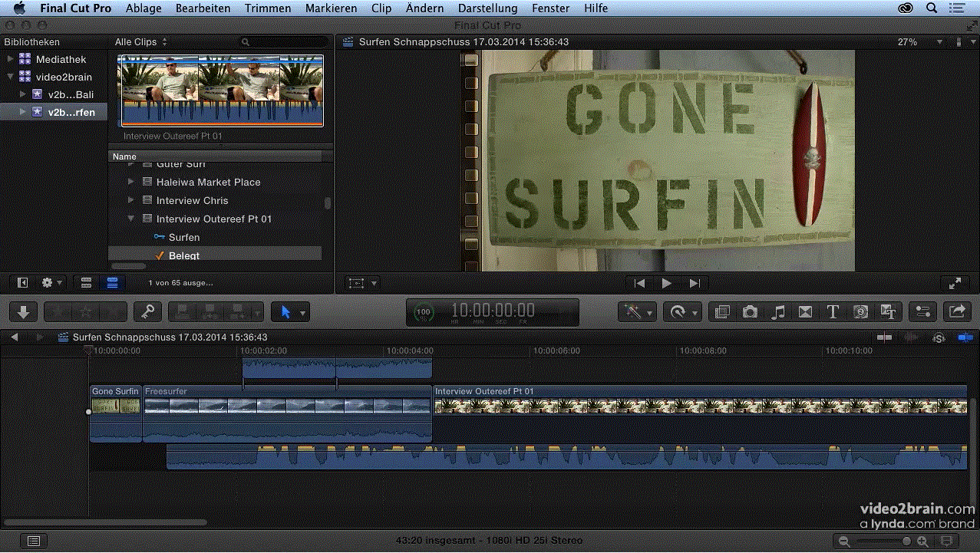The height and width of the screenshot is (553, 980).
Task: Click the Interview Outereef filmstrip thumbnail
Action: 222,90
